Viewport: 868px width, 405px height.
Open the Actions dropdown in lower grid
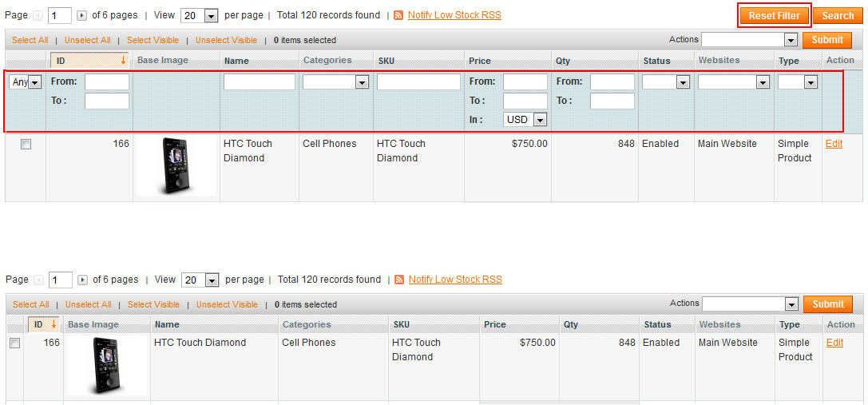pos(751,304)
